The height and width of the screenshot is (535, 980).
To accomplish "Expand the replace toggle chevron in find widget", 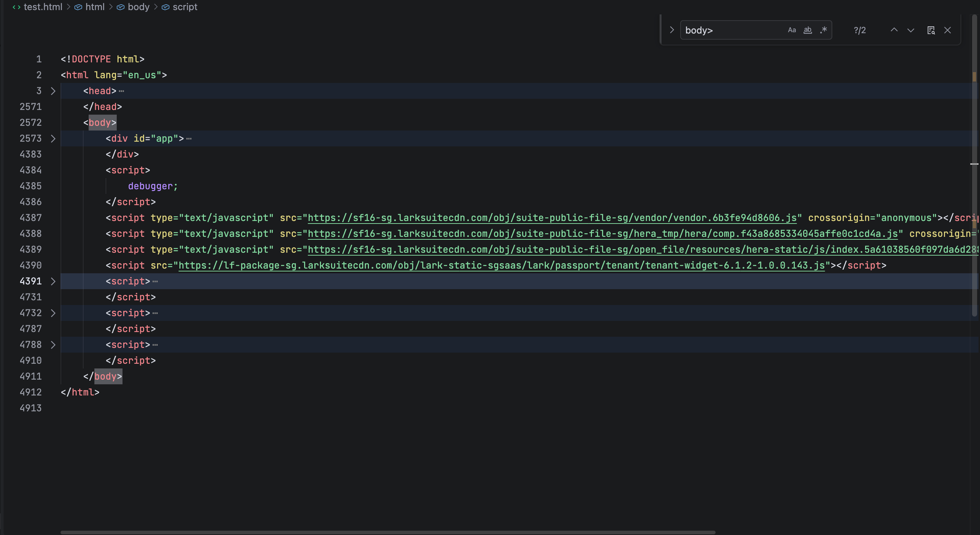I will click(672, 30).
